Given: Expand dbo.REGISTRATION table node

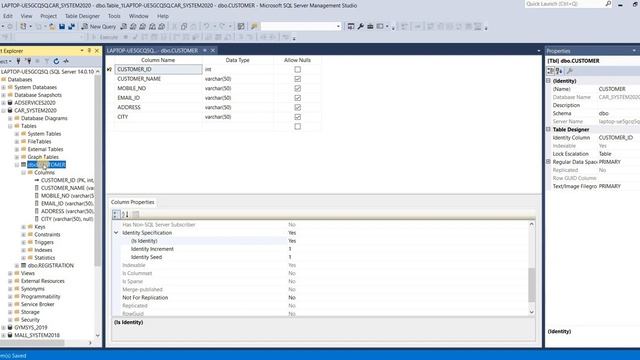Looking at the screenshot, I should [17, 266].
